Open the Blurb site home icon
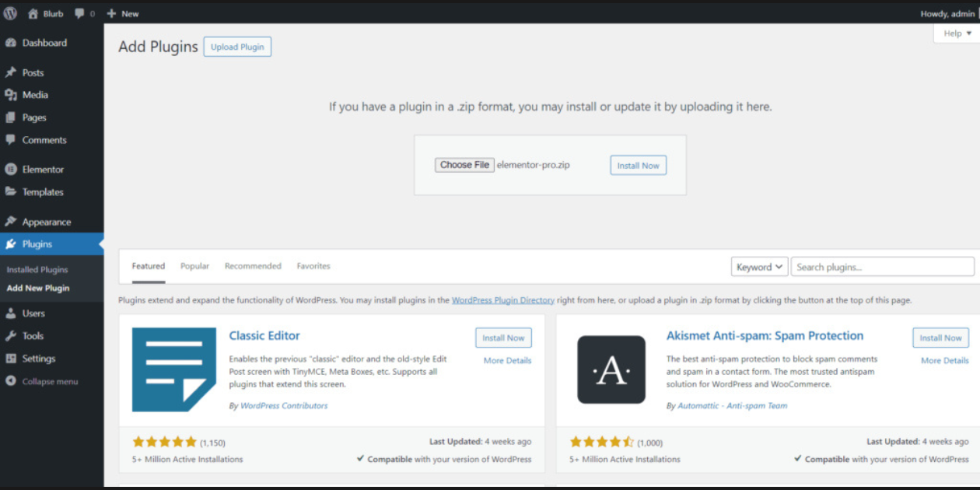980x490 pixels. click(33, 13)
